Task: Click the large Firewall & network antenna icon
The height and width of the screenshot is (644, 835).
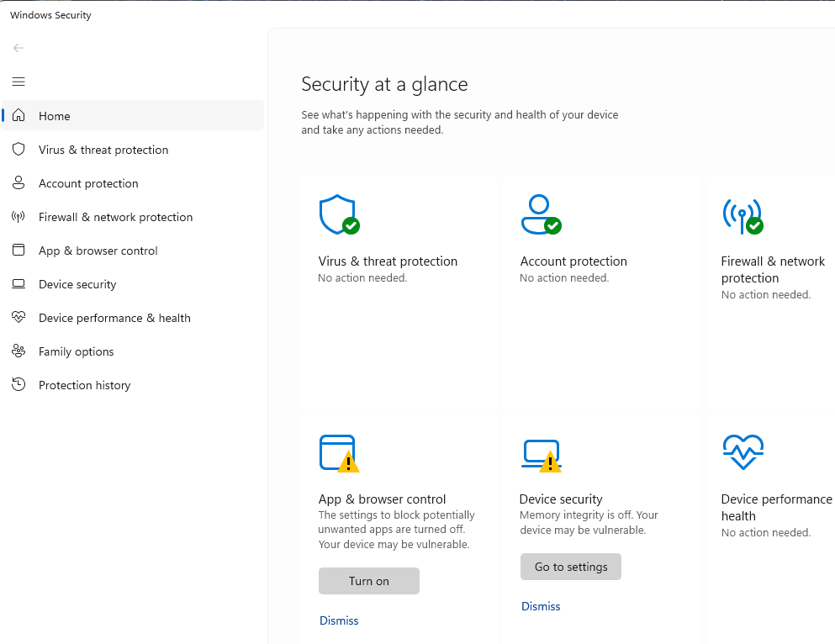Action: (x=743, y=216)
